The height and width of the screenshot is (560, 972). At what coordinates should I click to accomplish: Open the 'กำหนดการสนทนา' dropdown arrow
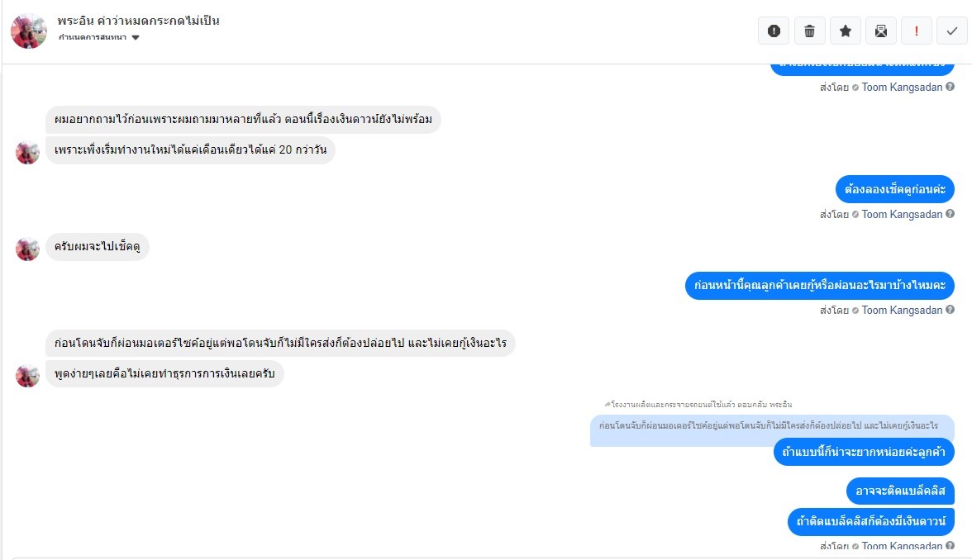pos(136,38)
